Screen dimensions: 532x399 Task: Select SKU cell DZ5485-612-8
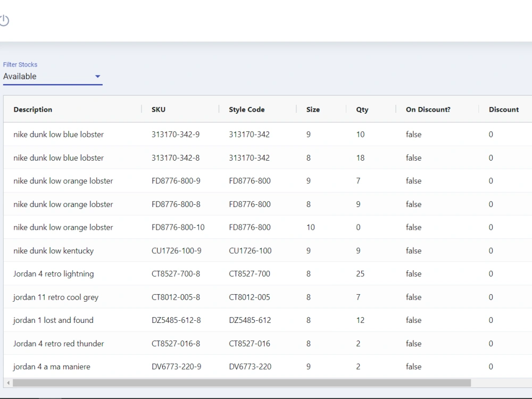click(x=176, y=320)
